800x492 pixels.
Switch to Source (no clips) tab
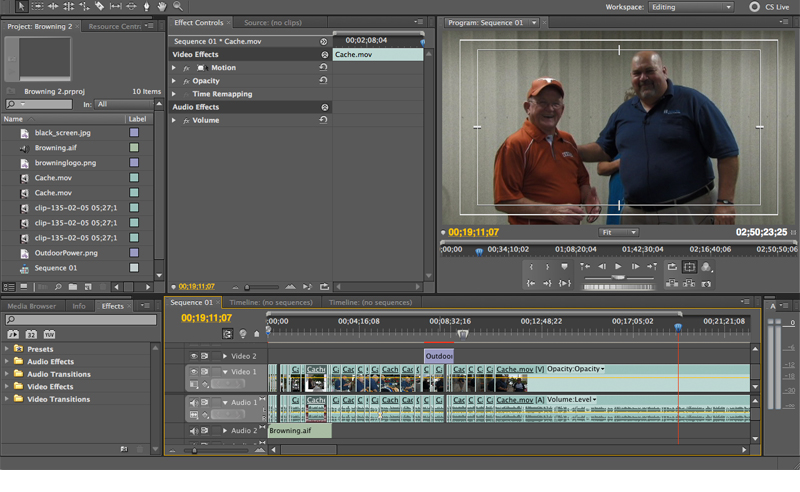(272, 22)
